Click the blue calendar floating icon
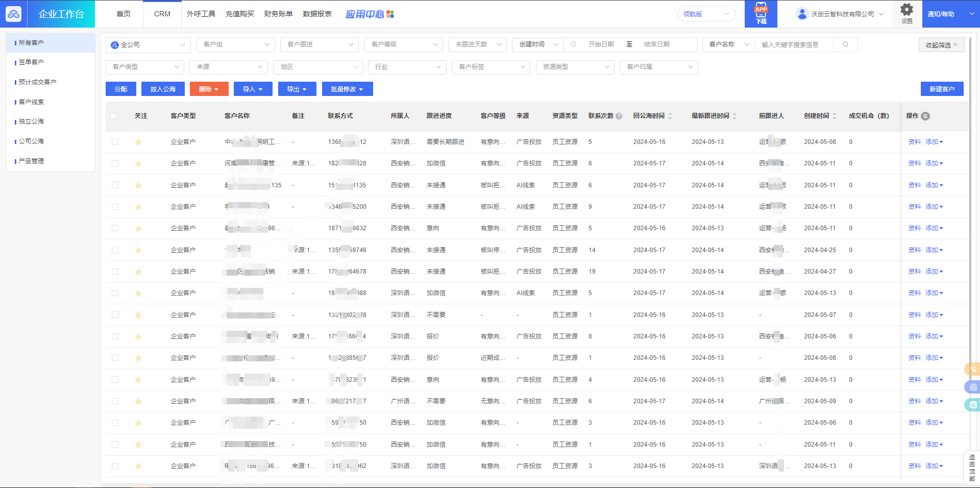Image resolution: width=980 pixels, height=488 pixels. click(973, 387)
